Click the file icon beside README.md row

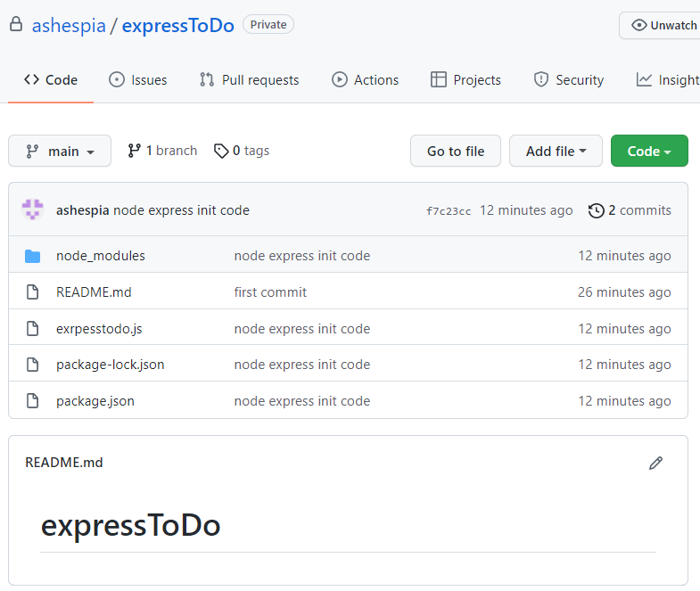click(33, 291)
